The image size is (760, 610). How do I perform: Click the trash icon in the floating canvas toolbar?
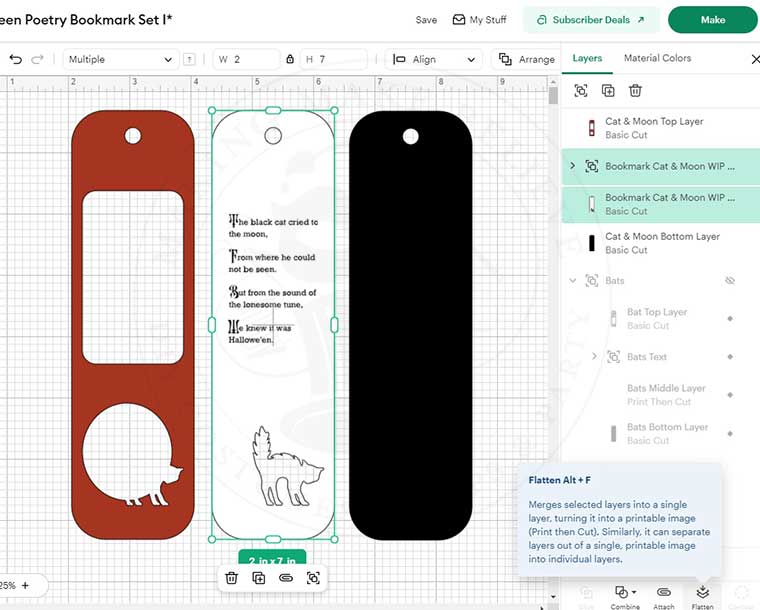click(232, 578)
